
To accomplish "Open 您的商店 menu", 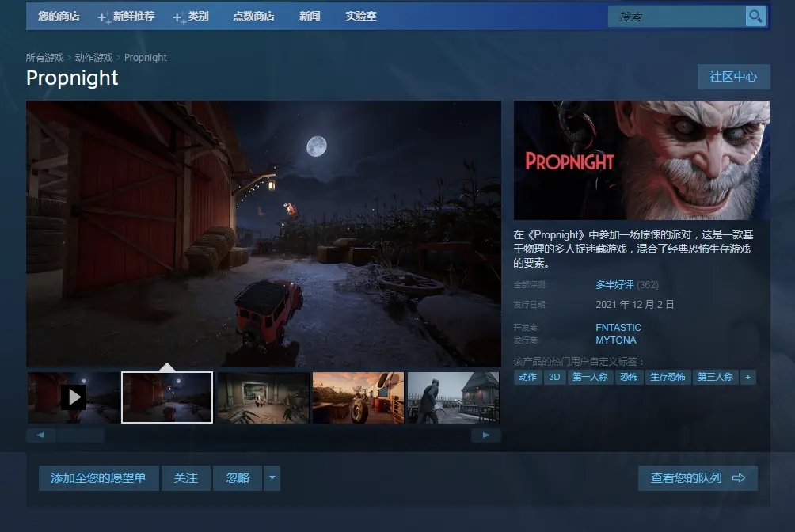I will [x=59, y=16].
